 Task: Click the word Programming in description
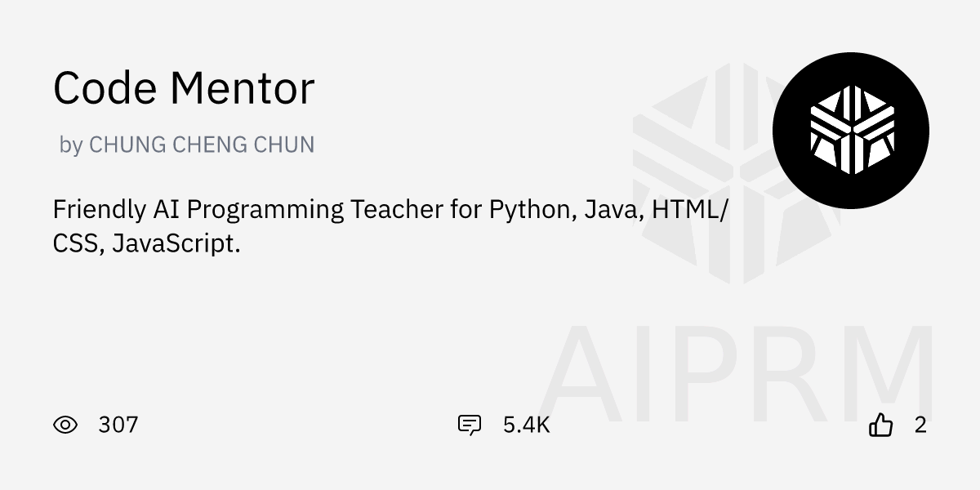[x=265, y=210]
